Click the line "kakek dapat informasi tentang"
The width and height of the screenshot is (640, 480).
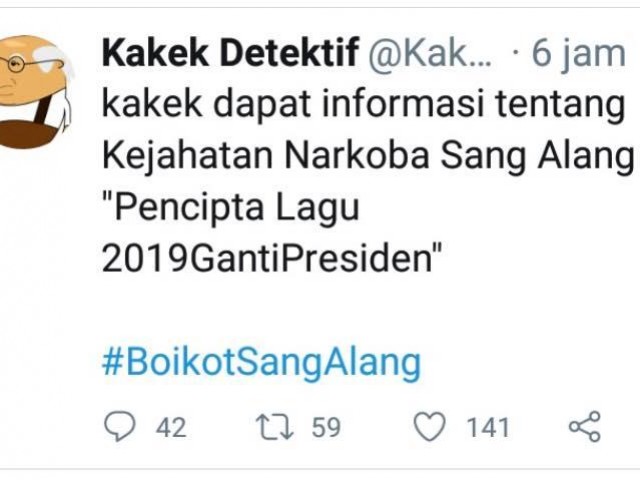coord(361,106)
